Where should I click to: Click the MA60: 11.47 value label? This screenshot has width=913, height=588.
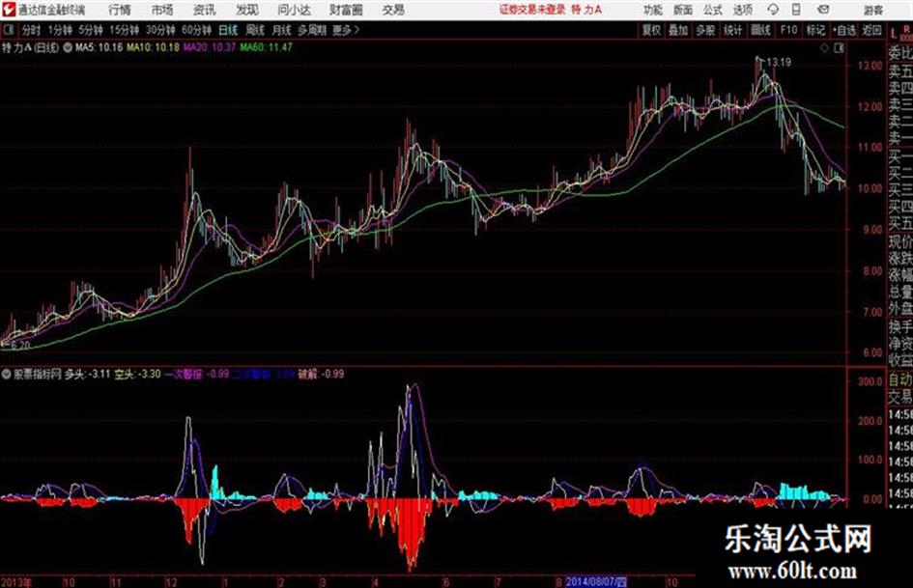(266, 47)
